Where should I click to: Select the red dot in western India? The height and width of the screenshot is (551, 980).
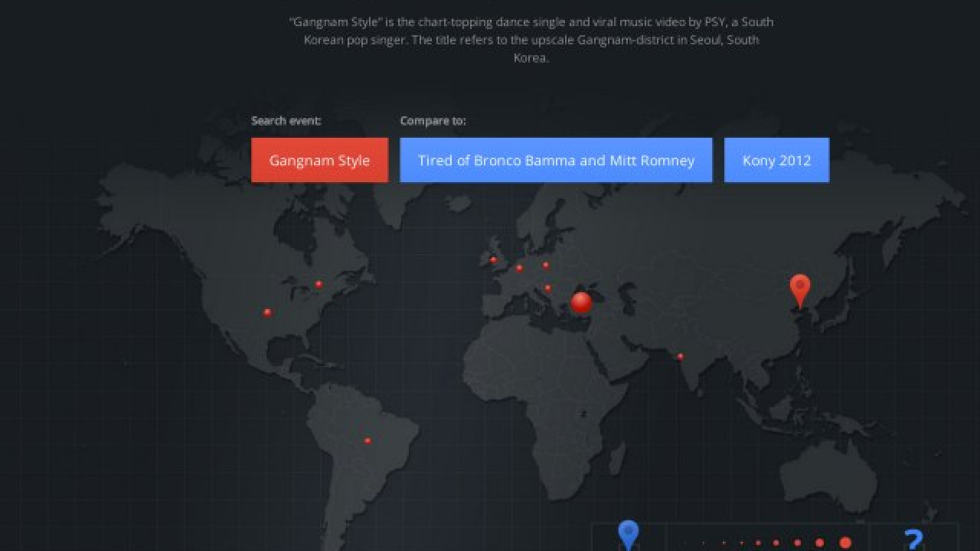pos(680,357)
